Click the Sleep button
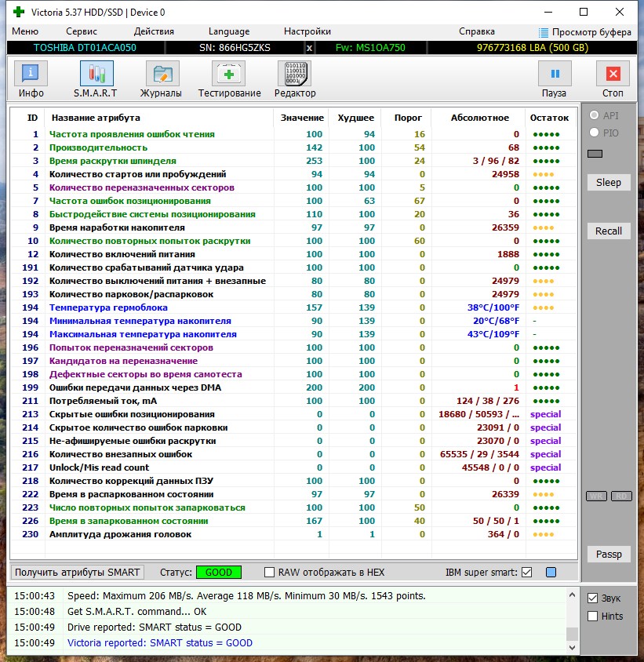644x662 pixels. [x=609, y=183]
